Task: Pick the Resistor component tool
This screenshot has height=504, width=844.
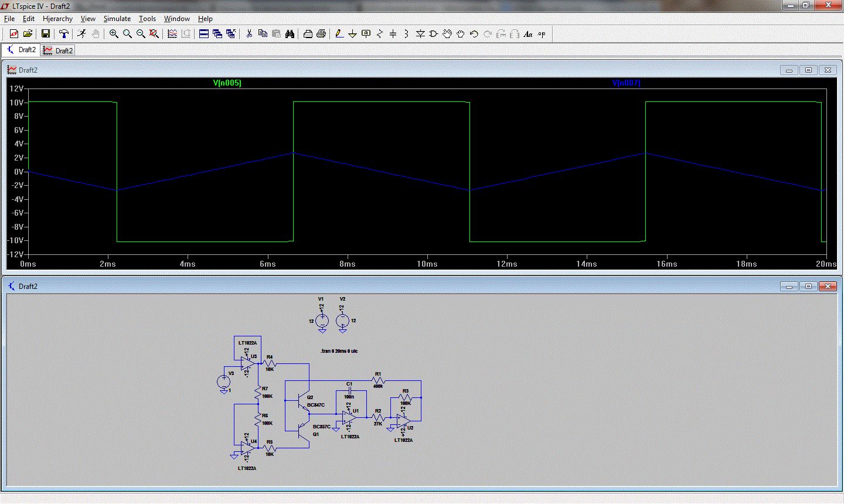Action: coord(380,34)
